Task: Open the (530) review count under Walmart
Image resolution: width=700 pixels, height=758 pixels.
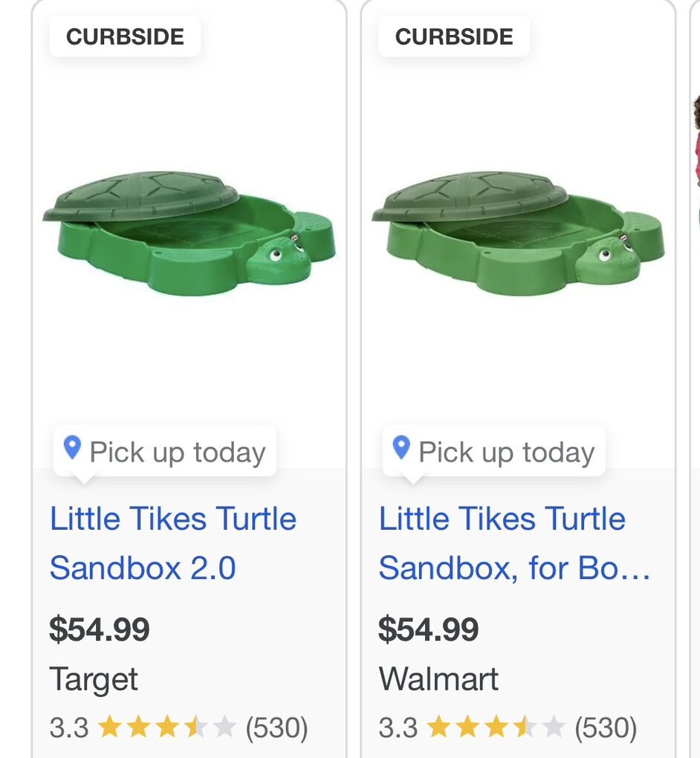Action: pyautogui.click(x=606, y=728)
